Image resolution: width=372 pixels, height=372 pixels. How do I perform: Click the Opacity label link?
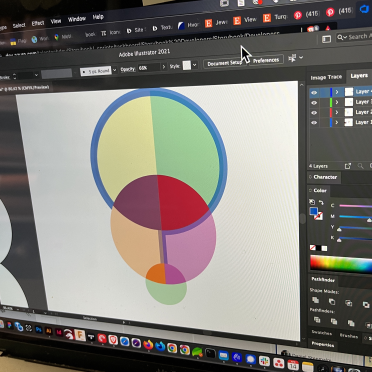pyautogui.click(x=128, y=69)
